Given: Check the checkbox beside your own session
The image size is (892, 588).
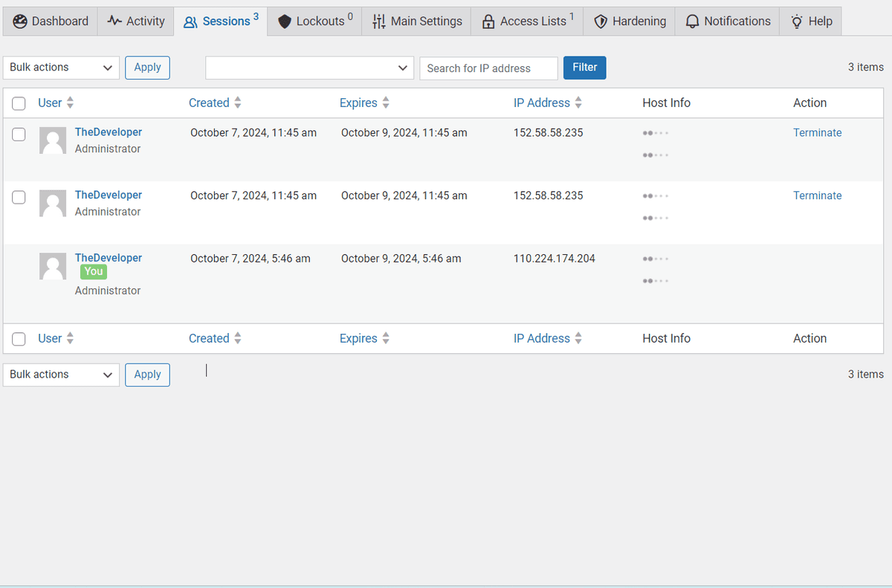Looking at the screenshot, I should click(x=19, y=265).
